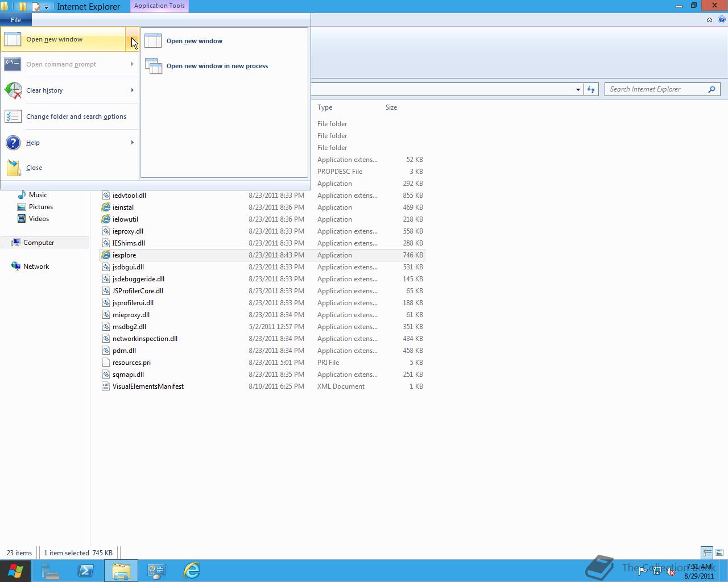728x582 pixels.
Task: Select the jsdbgui.dll file
Action: click(262, 267)
